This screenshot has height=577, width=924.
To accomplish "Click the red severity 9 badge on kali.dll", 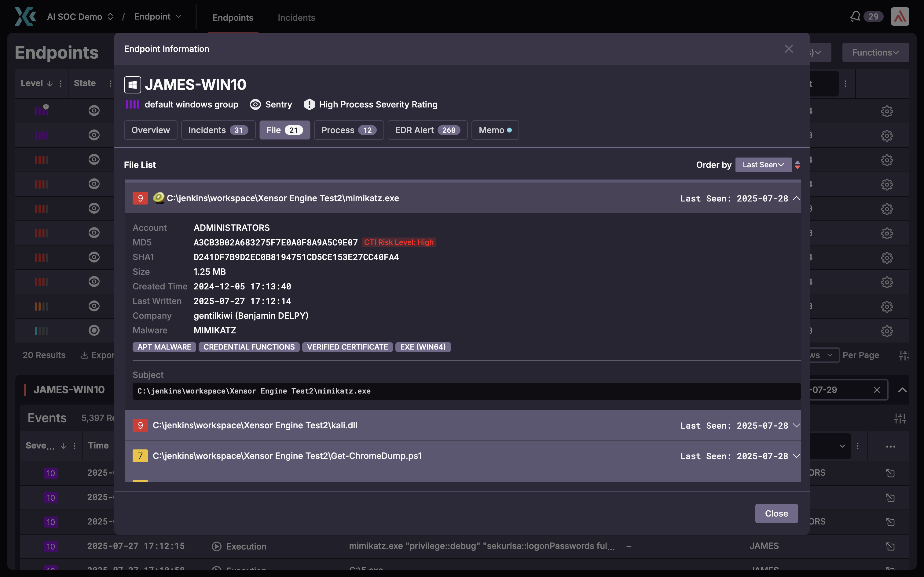I will click(x=140, y=425).
